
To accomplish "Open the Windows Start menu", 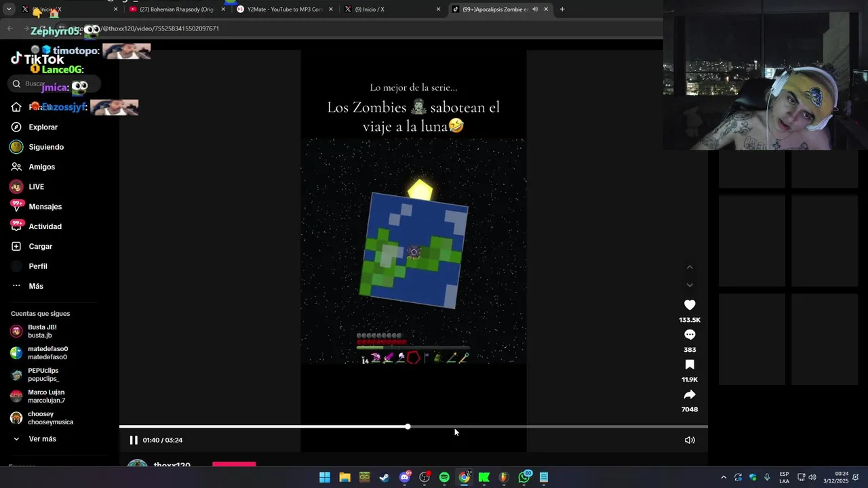I will tap(325, 477).
